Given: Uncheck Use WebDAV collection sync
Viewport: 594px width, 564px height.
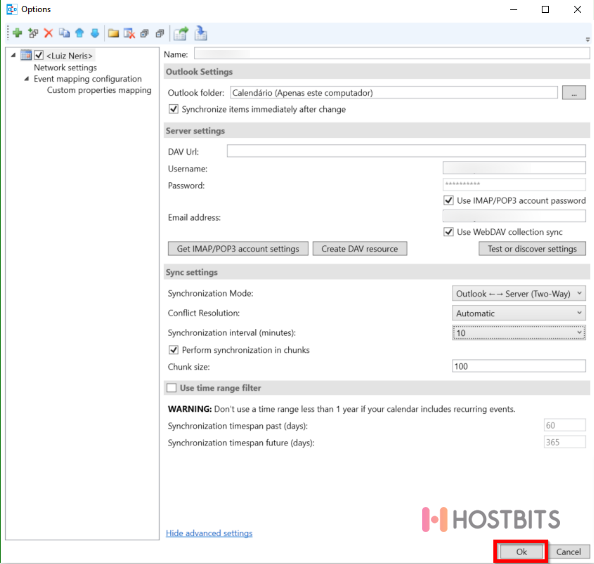Looking at the screenshot, I should tap(449, 232).
